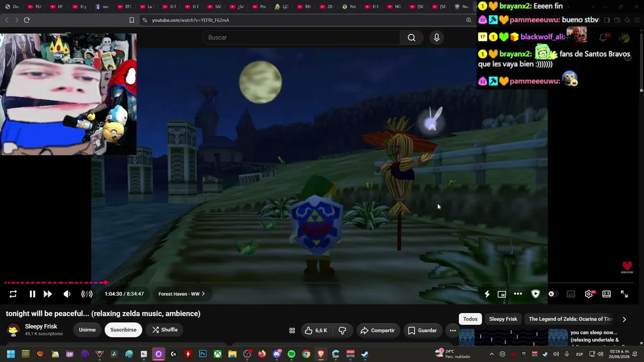Screen dimensions: 644x362
Task: Click the shield play icon in player
Action: (x=535, y=294)
